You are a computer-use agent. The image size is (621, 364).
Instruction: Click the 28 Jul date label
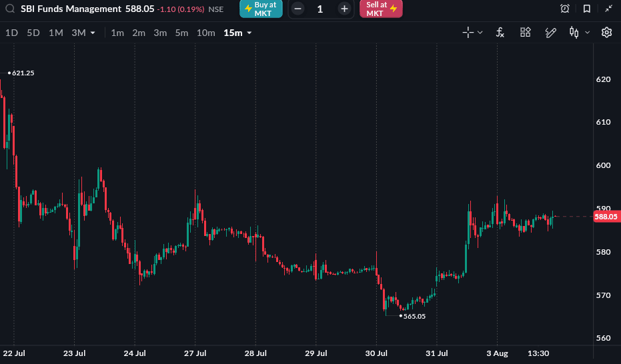[x=255, y=353]
